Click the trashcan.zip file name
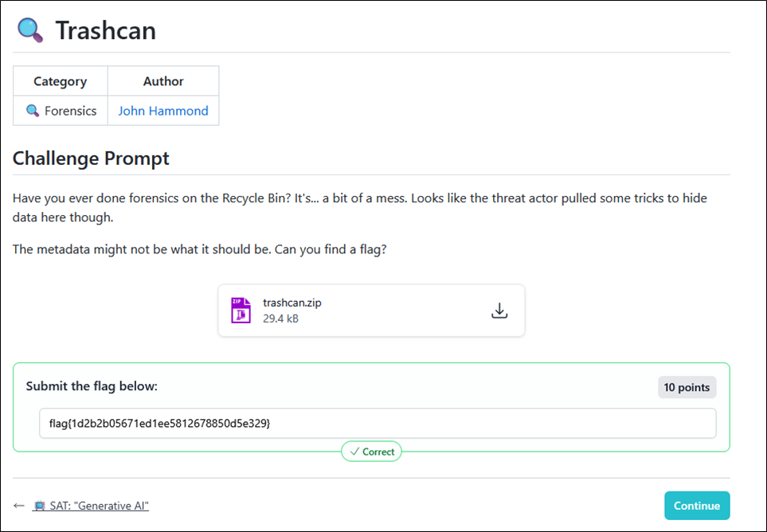 click(292, 303)
